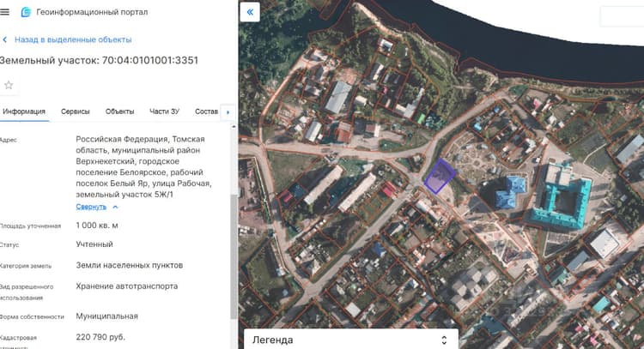Collapse the side panel with the double-chevron button

250,12
